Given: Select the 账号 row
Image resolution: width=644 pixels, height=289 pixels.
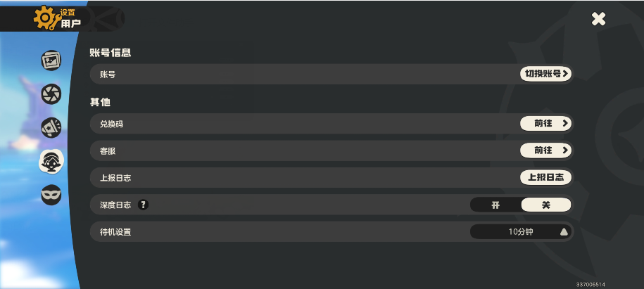Looking at the screenshot, I should [332, 74].
